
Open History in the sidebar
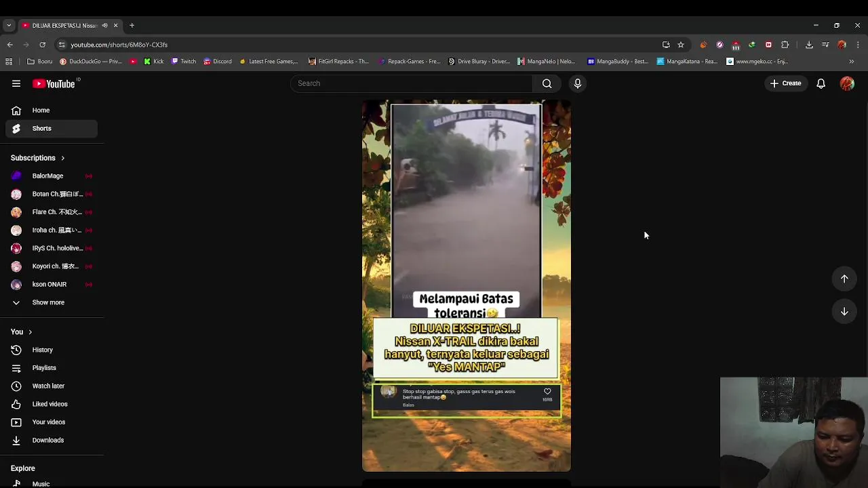[52, 350]
